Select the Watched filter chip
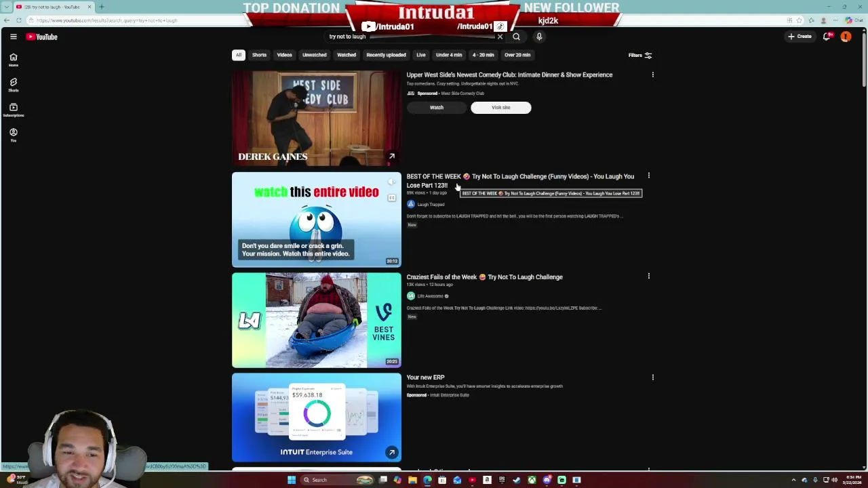 (x=347, y=55)
